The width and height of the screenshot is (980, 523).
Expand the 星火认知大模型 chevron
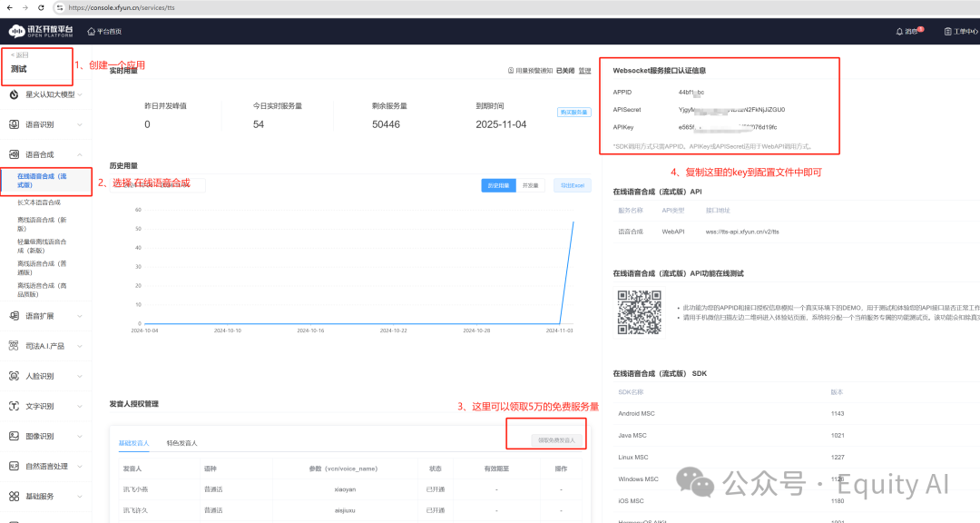pos(79,94)
